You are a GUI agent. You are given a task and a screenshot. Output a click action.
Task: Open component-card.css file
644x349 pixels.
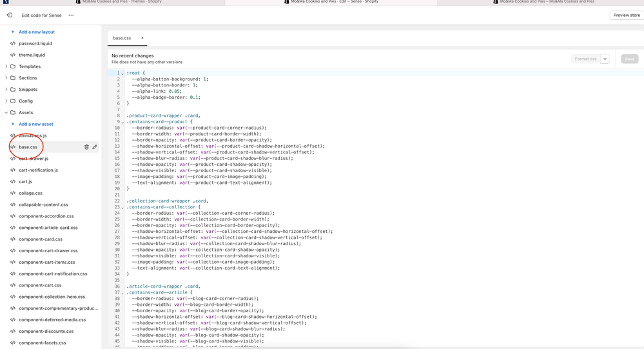point(40,239)
